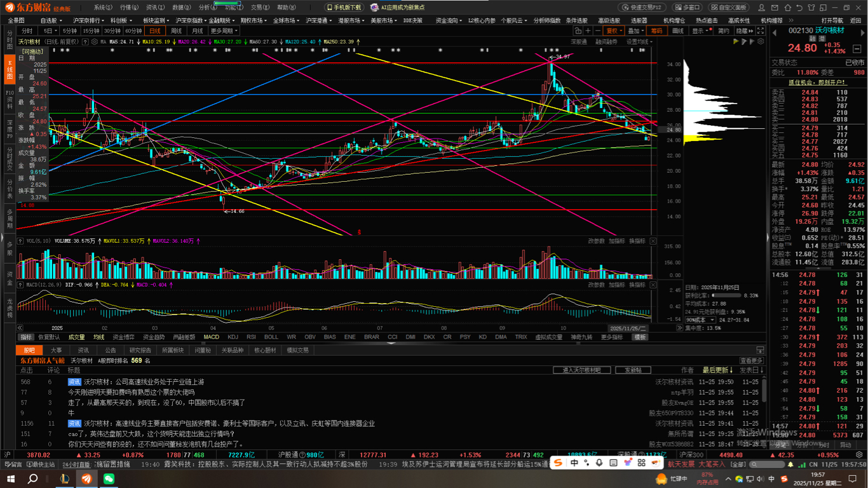This screenshot has width=868, height=488.
Task: Toggle 画线 drawing tools
Action: (x=677, y=30)
